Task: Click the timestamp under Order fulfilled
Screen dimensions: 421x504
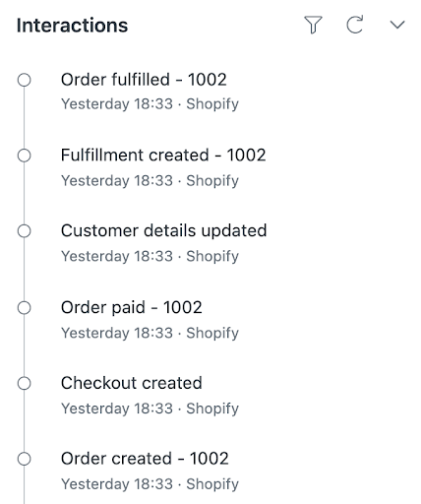Action: [117, 104]
